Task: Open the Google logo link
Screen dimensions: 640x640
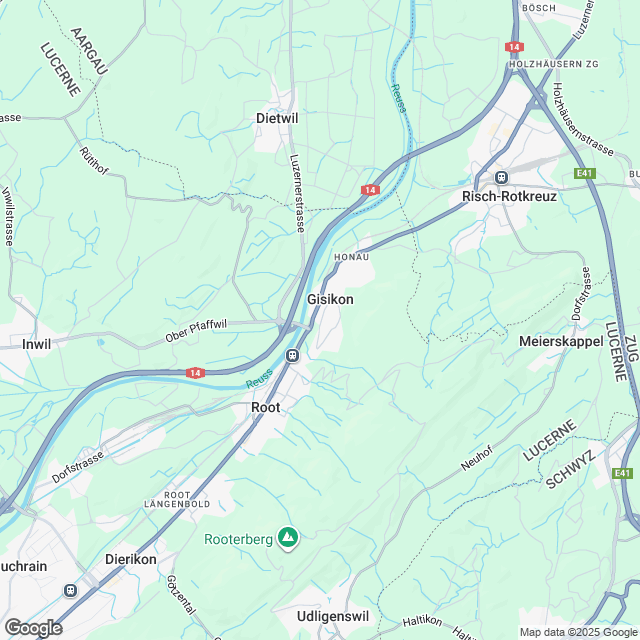Action: [x=33, y=628]
